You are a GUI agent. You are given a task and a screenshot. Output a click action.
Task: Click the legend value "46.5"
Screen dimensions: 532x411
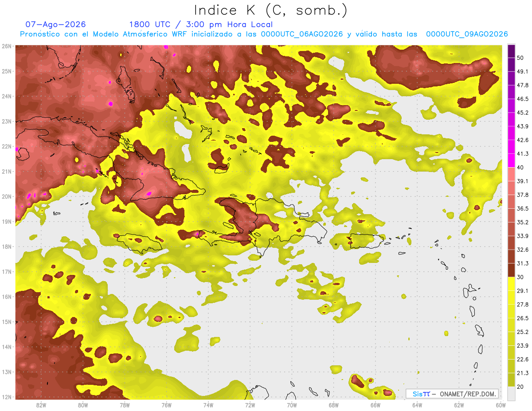coord(523,99)
